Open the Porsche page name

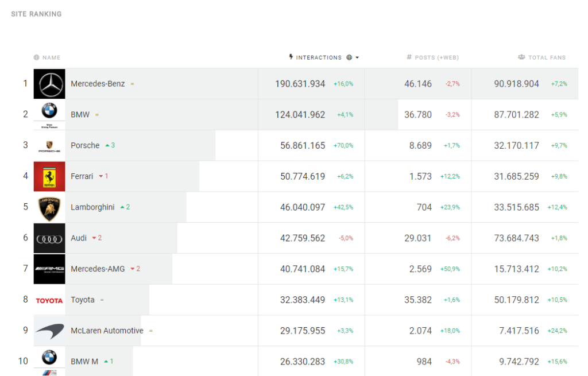(x=85, y=145)
